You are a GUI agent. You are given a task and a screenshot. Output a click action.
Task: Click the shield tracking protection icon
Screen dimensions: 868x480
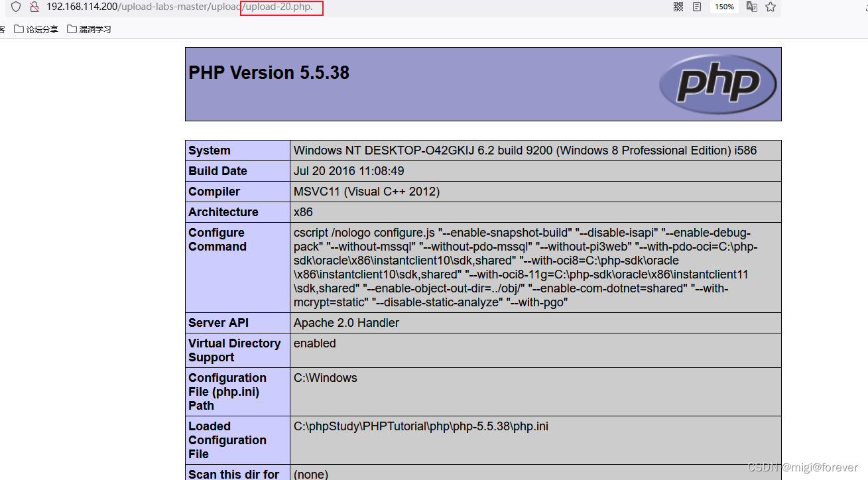pos(16,7)
